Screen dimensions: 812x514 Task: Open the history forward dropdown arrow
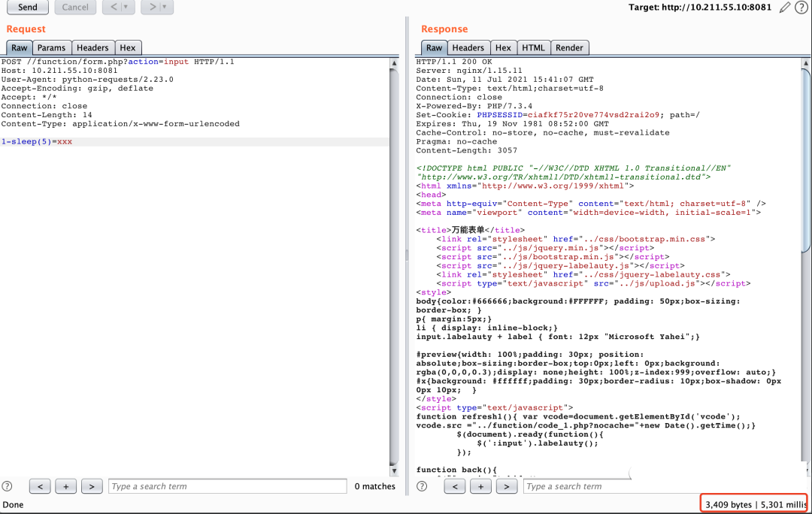(x=165, y=8)
